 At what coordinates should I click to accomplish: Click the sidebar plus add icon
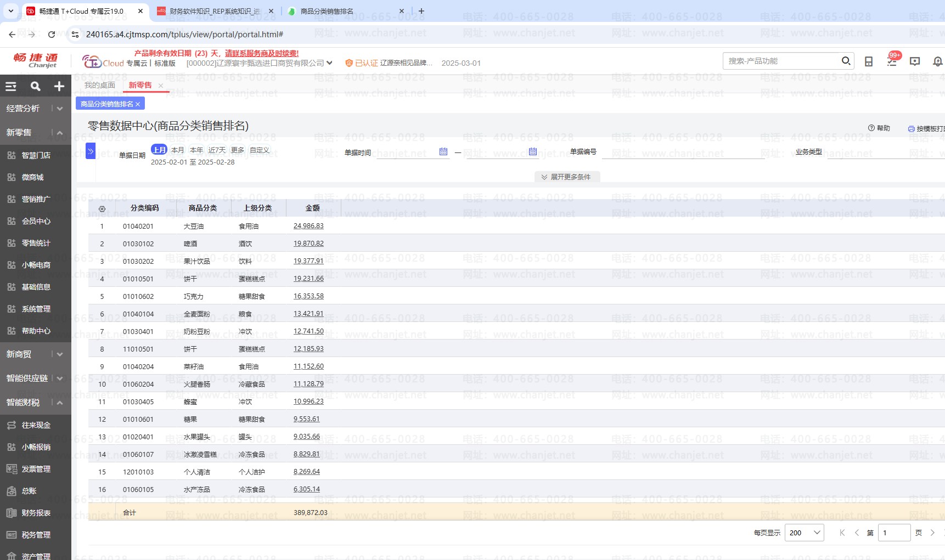click(59, 86)
